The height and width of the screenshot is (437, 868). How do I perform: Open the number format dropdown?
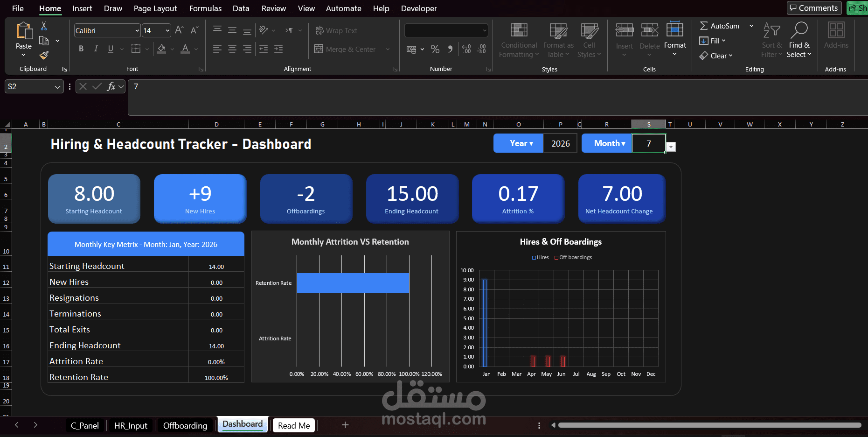484,30
